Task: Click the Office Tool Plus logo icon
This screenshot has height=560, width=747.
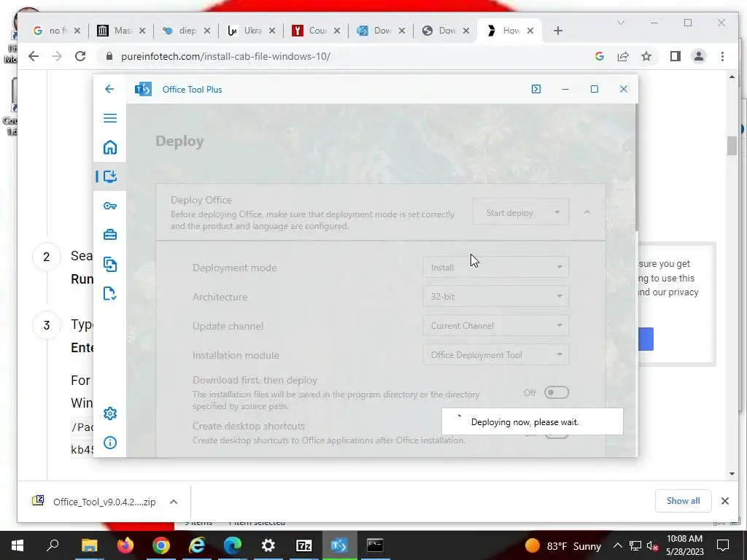Action: point(143,89)
